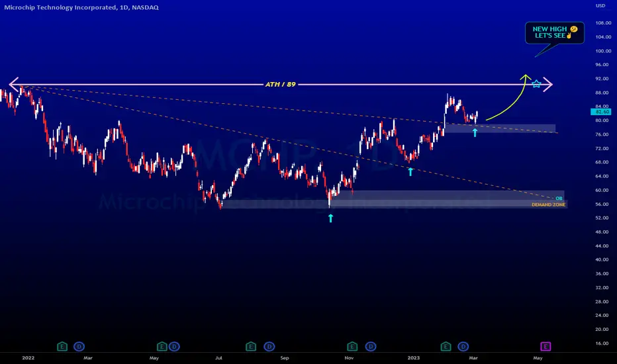
Task: Click the 2022 time axis label
Action: (x=28, y=358)
